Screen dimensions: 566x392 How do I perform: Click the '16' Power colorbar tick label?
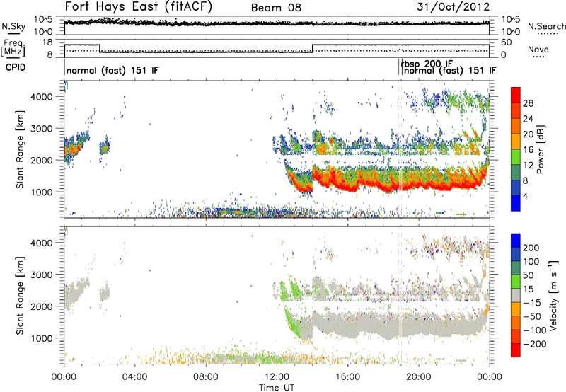(x=528, y=150)
